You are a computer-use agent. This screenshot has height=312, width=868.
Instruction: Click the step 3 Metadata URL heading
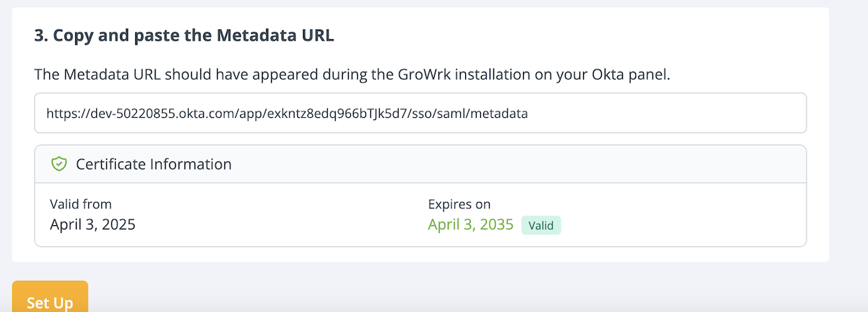click(x=184, y=36)
